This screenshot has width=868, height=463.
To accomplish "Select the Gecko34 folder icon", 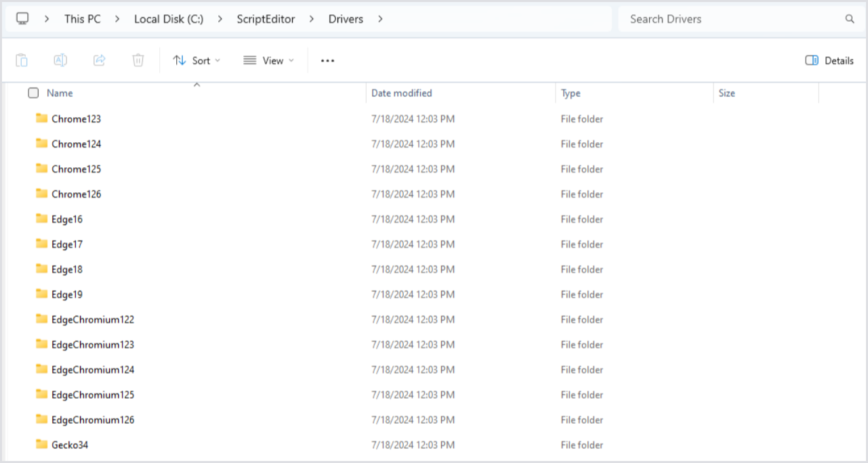I will 42,445.
